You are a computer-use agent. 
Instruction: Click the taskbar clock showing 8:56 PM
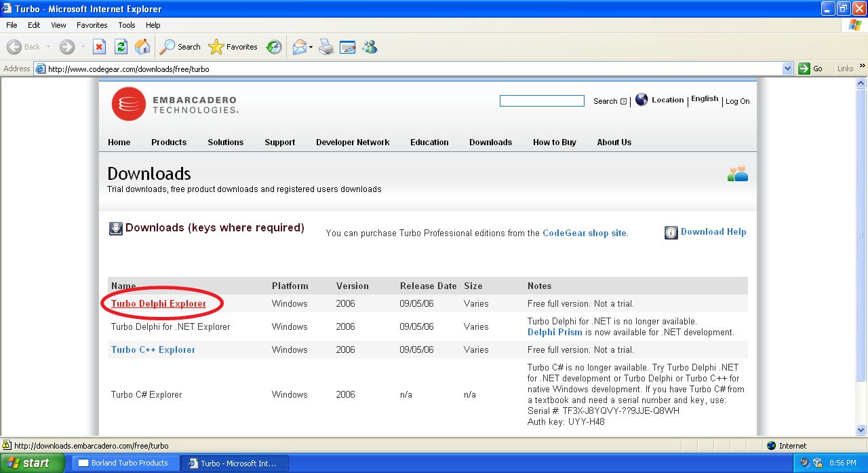click(842, 463)
